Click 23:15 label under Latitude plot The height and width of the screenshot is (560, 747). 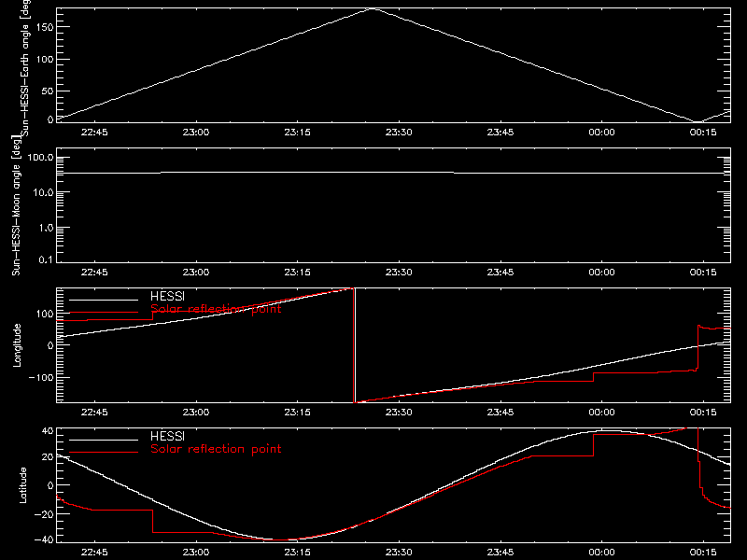[x=297, y=552]
